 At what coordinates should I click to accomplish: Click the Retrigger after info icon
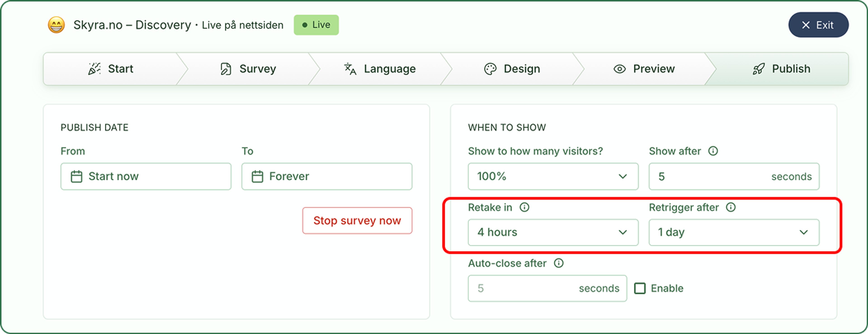point(731,207)
